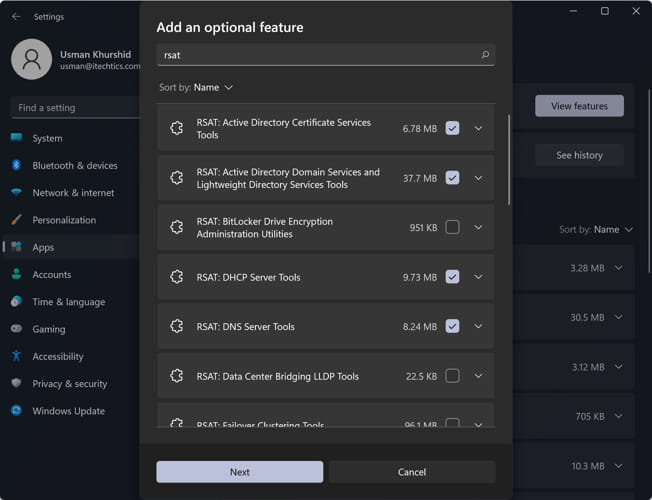
Task: Uncheck RSAT Active Directory Certificate Services Tools
Action: click(452, 128)
